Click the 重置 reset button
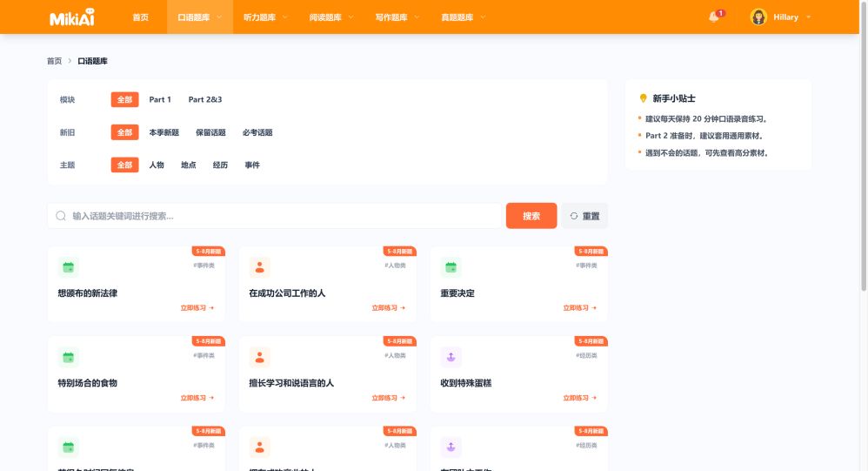The image size is (868, 471). 584,216
